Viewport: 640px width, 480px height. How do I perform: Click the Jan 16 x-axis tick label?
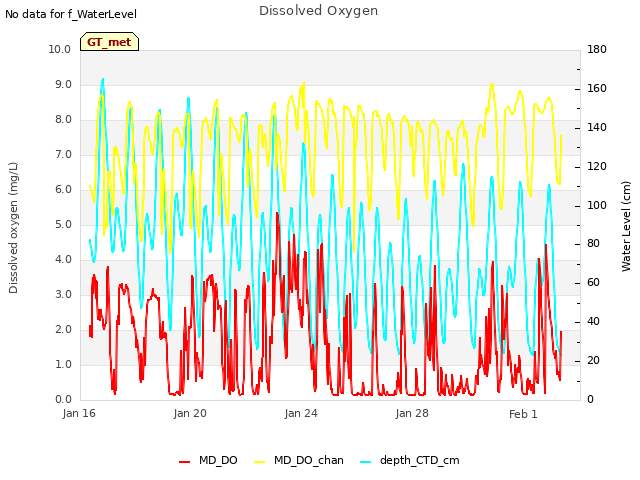click(79, 413)
